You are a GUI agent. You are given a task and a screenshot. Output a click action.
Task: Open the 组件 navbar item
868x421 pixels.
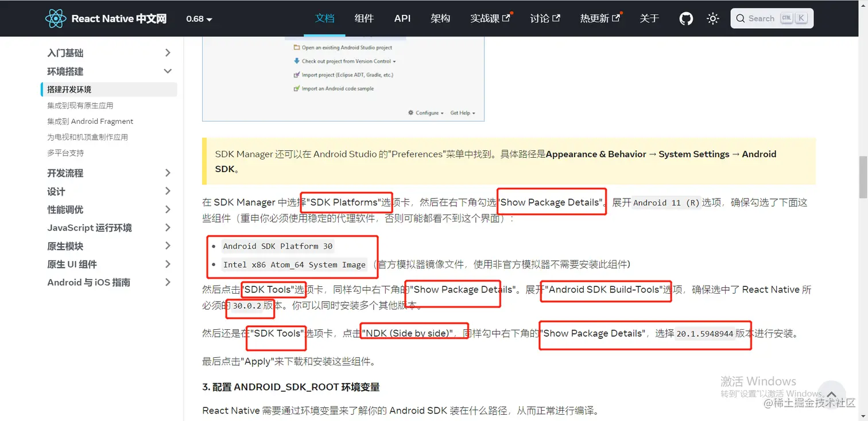point(364,18)
